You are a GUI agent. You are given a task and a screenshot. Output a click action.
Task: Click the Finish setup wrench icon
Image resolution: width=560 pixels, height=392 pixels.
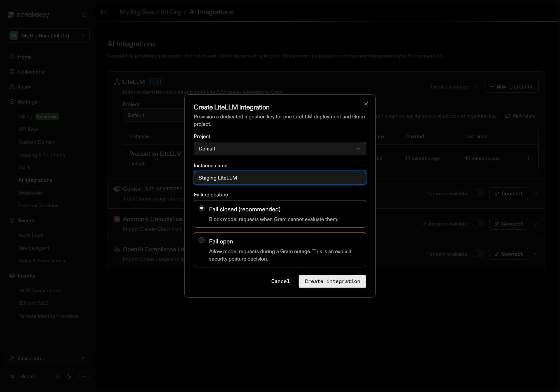11,358
